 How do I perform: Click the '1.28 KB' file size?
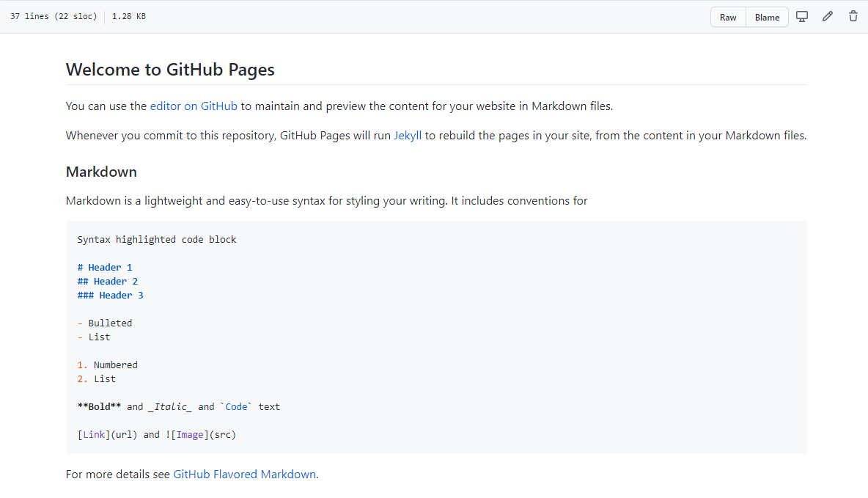click(129, 17)
